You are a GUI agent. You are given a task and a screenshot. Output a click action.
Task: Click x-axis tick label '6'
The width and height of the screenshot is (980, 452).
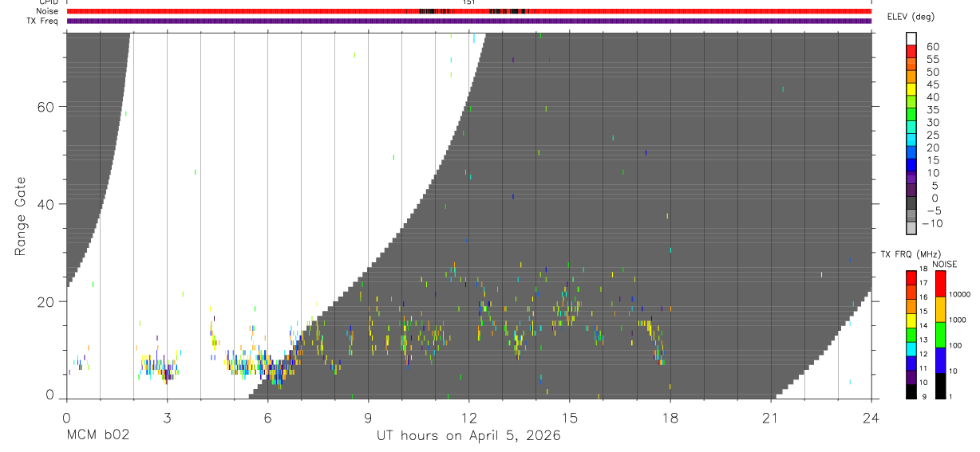tap(267, 418)
